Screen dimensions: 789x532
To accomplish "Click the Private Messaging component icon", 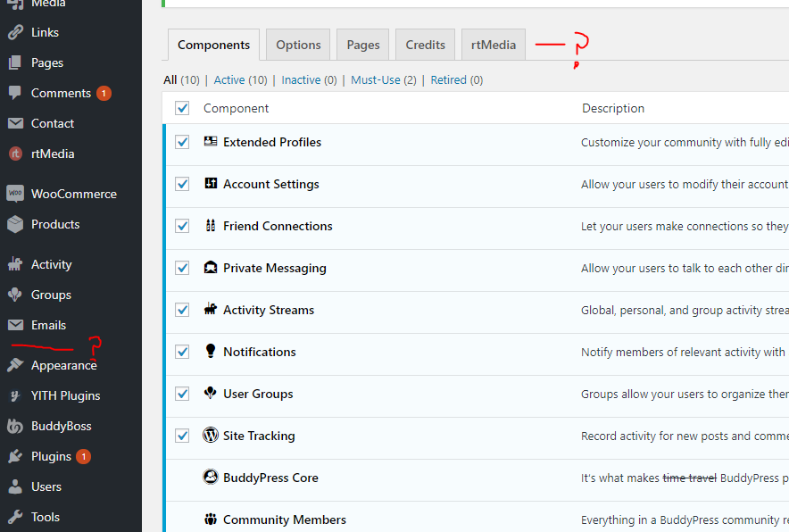I will point(211,267).
